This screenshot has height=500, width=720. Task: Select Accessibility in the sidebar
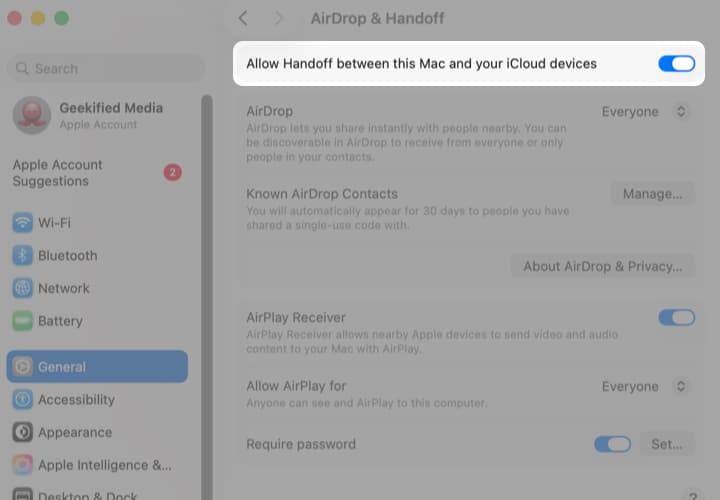click(97, 399)
